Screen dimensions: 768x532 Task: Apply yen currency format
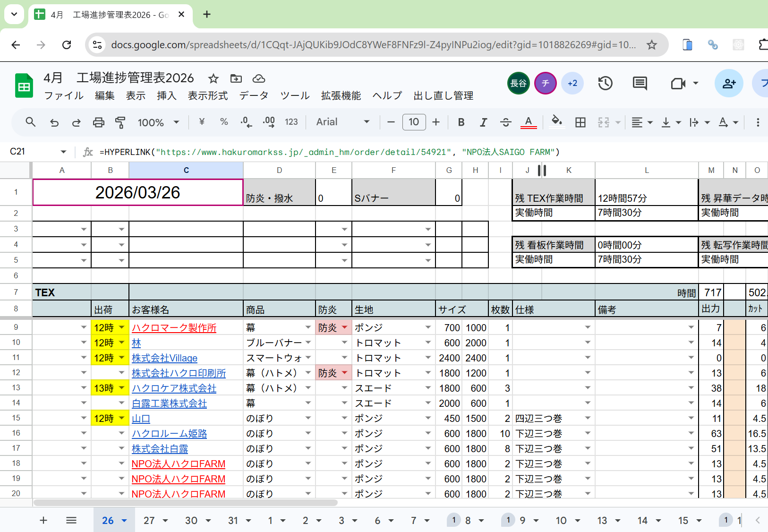click(202, 122)
